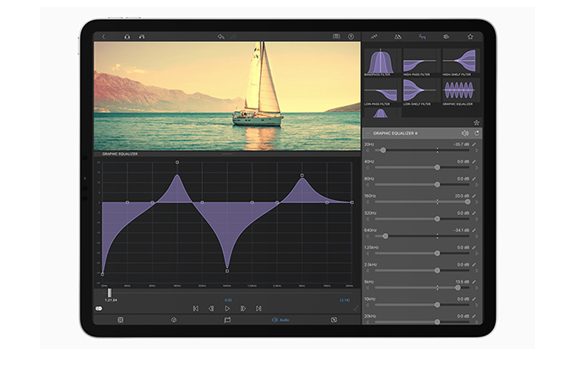Go back using the top-left back arrow
580x373 pixels.
104,37
